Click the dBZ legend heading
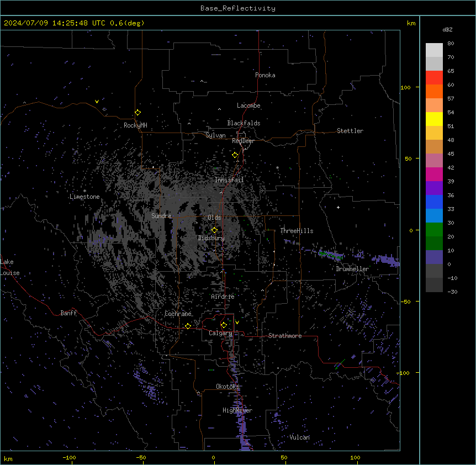476x465 pixels. coord(447,30)
